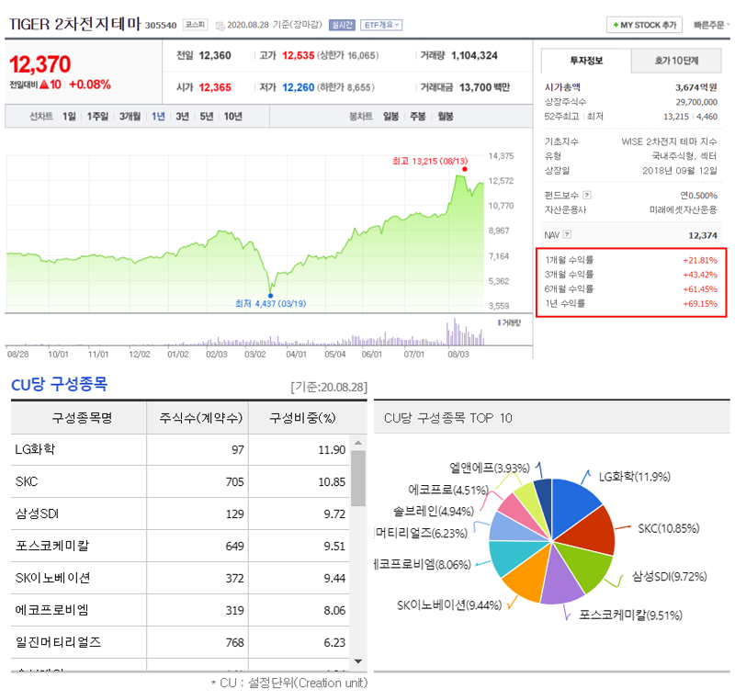The image size is (735, 700).
Task: Switch to the 호가10단계 tab
Action: pyautogui.click(x=676, y=61)
